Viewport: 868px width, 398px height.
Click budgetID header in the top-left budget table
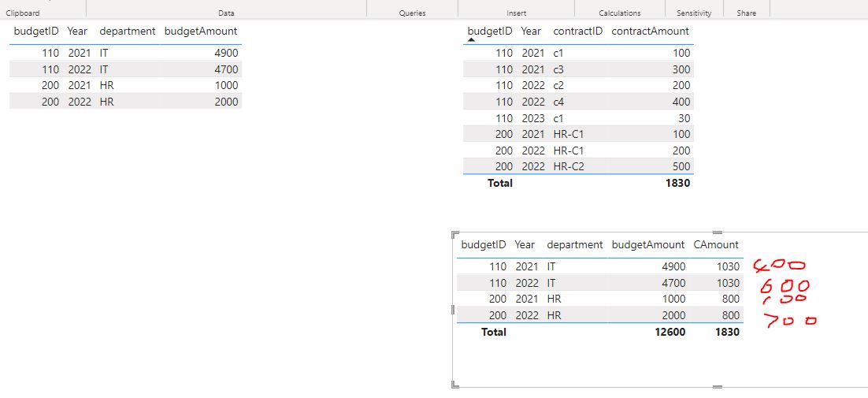[x=36, y=31]
